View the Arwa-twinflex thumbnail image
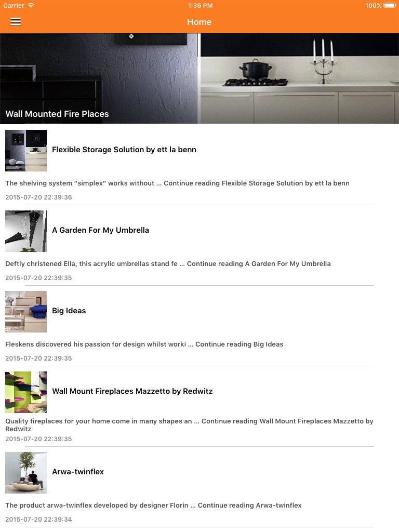 coord(26,473)
